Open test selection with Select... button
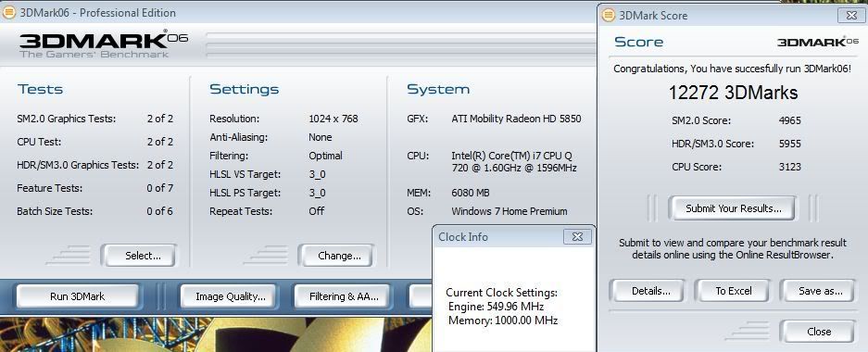The width and height of the screenshot is (868, 352). (x=138, y=256)
